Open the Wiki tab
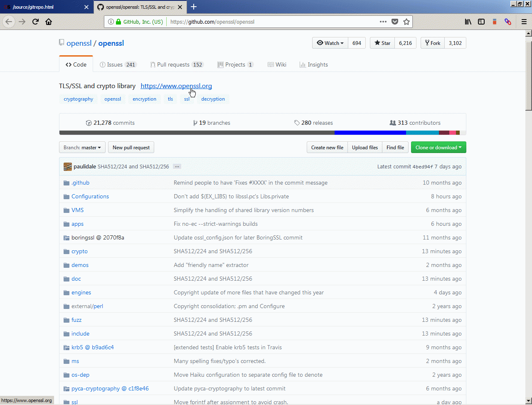532x405 pixels. (277, 65)
